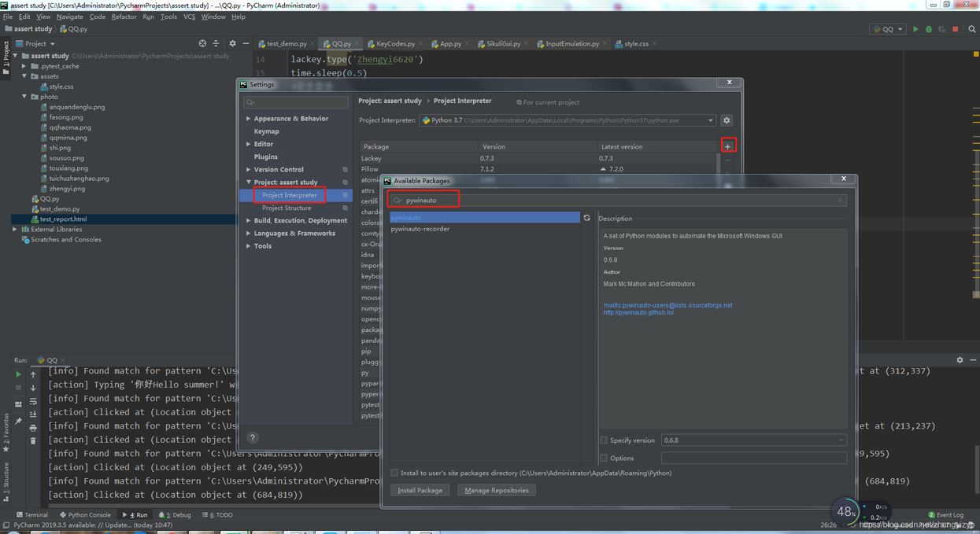Image resolution: width=980 pixels, height=534 pixels.
Task: Click the plus icon to add a package
Action: pyautogui.click(x=727, y=146)
